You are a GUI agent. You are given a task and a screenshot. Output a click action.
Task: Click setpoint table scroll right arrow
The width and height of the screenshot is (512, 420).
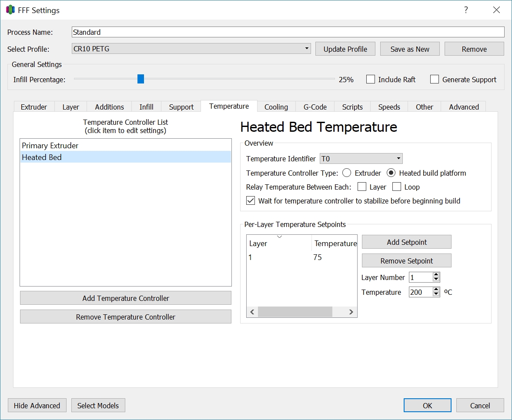(x=351, y=312)
